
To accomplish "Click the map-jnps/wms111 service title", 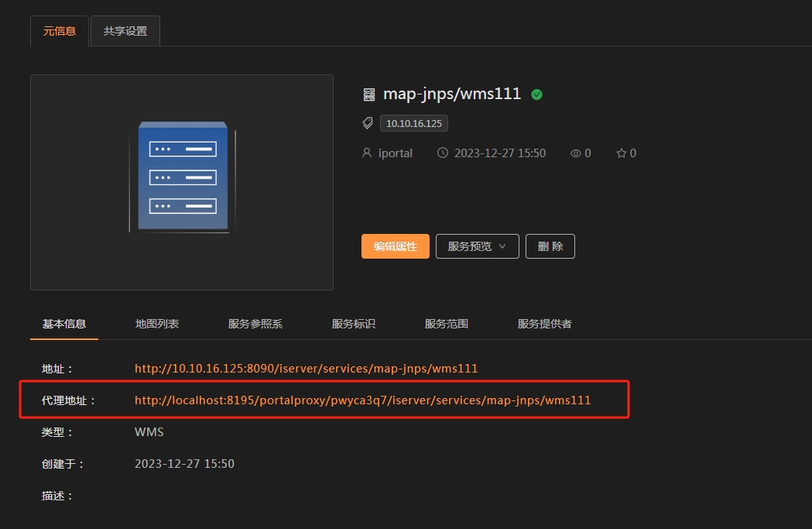I will pyautogui.click(x=451, y=94).
